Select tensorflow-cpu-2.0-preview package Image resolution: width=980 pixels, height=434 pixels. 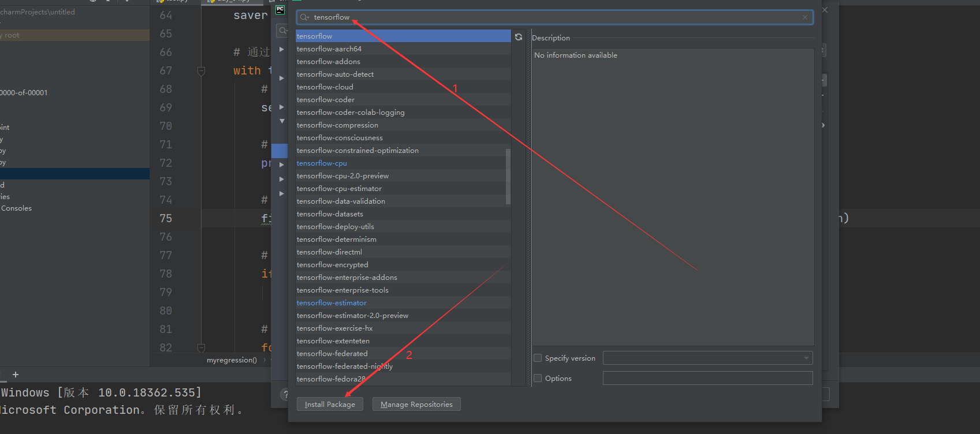[403, 175]
